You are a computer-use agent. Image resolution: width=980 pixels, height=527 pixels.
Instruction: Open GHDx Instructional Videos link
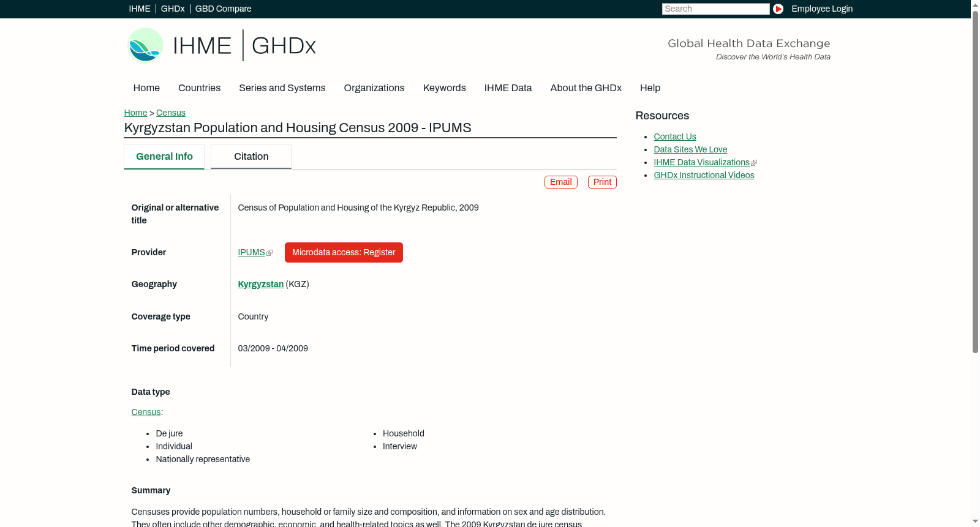click(x=704, y=175)
